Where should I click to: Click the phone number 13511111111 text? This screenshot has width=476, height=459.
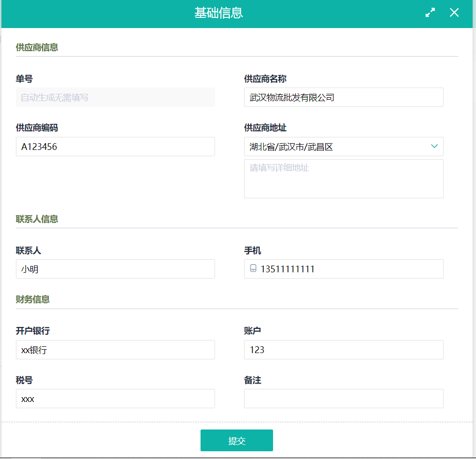(288, 269)
